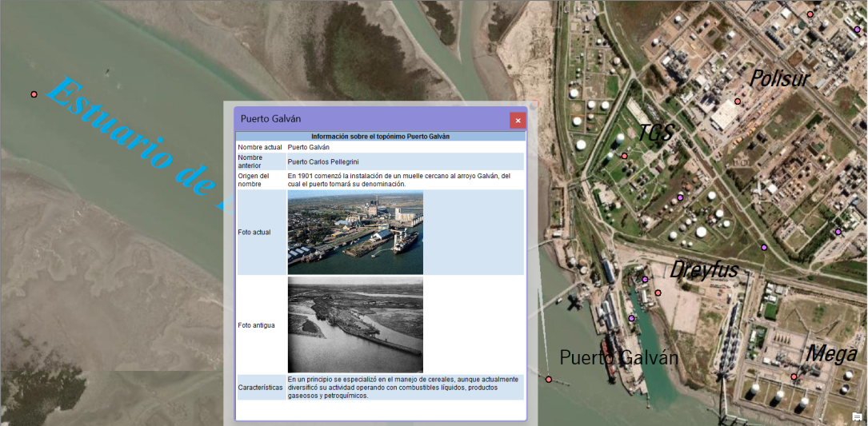Close the Puerto Galván info popup
The width and height of the screenshot is (868, 426).
[x=518, y=121]
